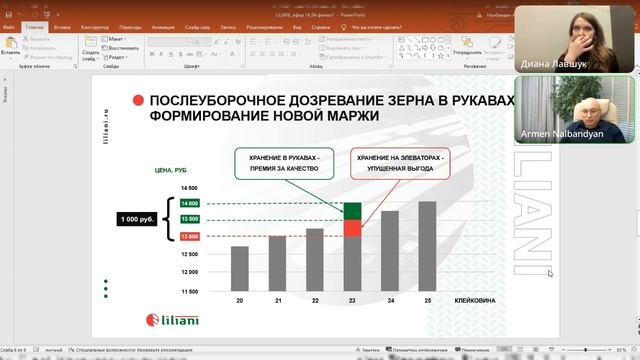Click Диана Лавшук video thumbnail
The height and width of the screenshot is (360, 640).
[x=574, y=40]
